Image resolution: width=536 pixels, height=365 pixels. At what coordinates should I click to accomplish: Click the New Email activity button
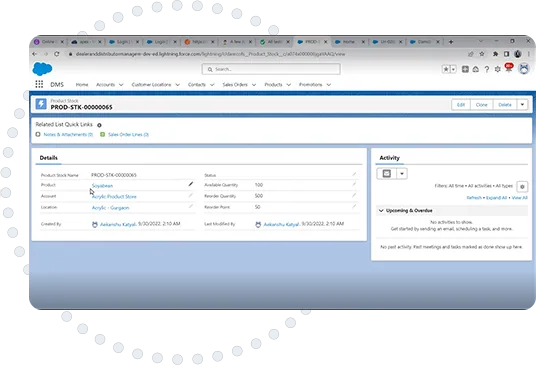click(x=387, y=174)
